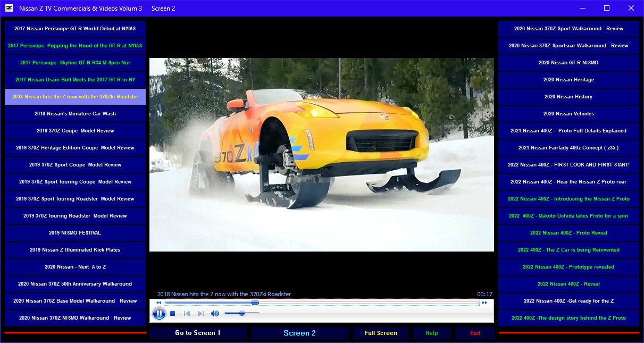The image size is (644, 343).
Task: Play 2022 Nissan 400Z - Prototype revealed
Action: click(568, 267)
